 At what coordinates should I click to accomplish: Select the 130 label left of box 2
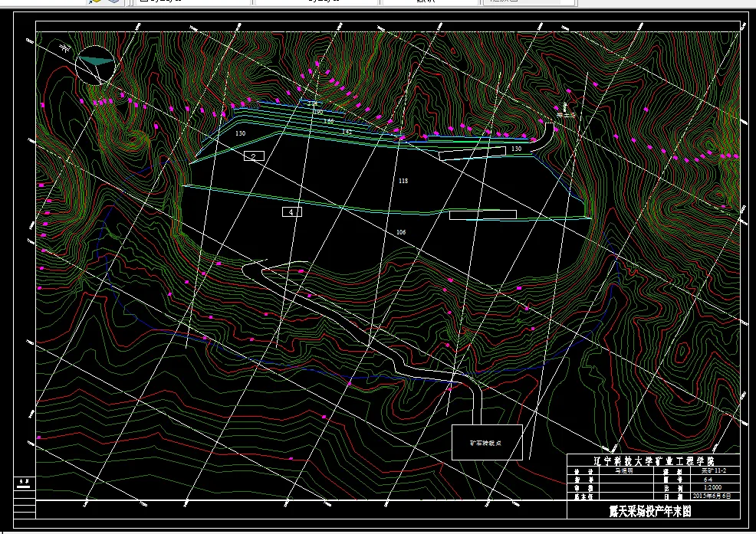tap(240, 133)
